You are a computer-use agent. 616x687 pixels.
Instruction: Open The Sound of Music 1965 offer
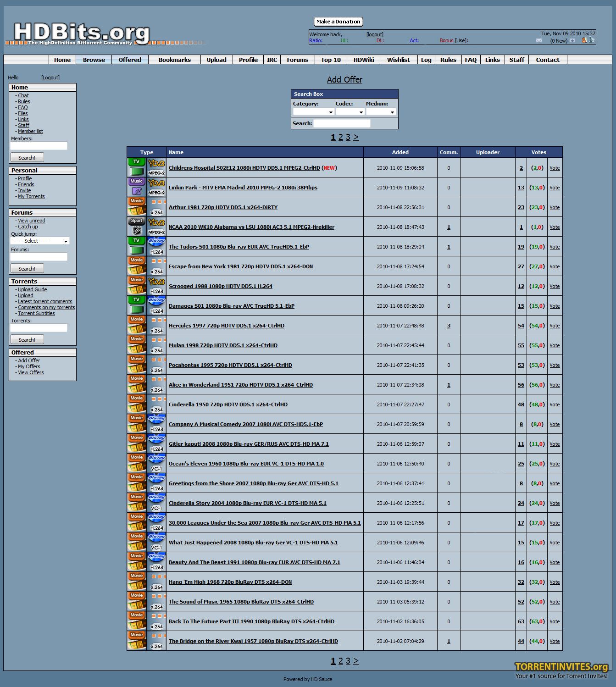coord(241,602)
